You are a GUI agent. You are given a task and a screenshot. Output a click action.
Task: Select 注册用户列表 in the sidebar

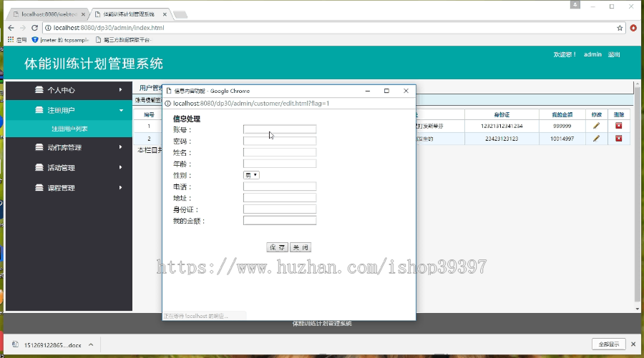(69, 129)
